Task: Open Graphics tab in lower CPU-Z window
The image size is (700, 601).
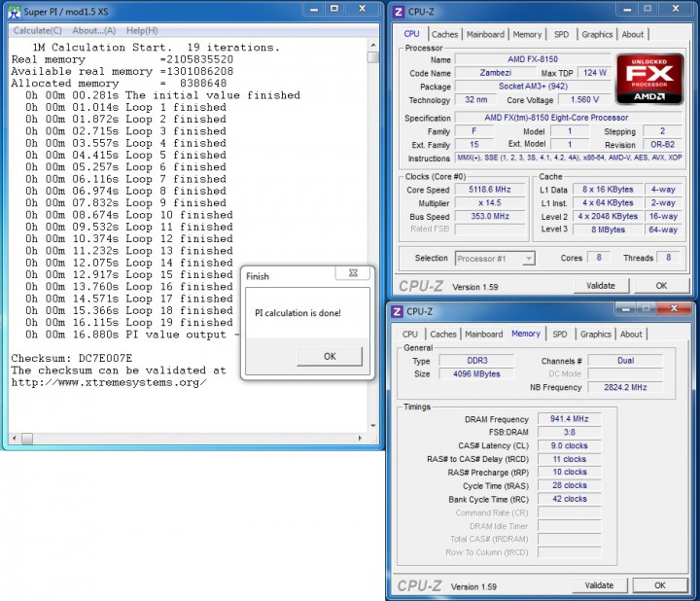Action: 595,334
